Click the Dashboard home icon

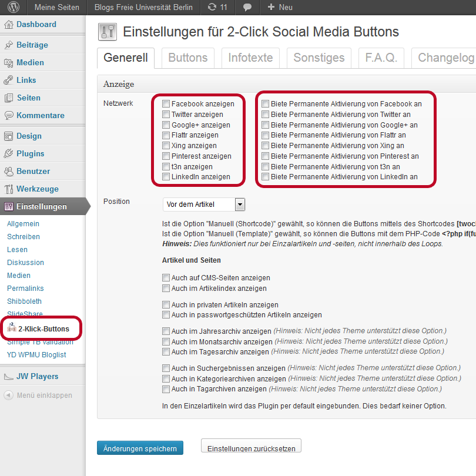tap(8, 25)
